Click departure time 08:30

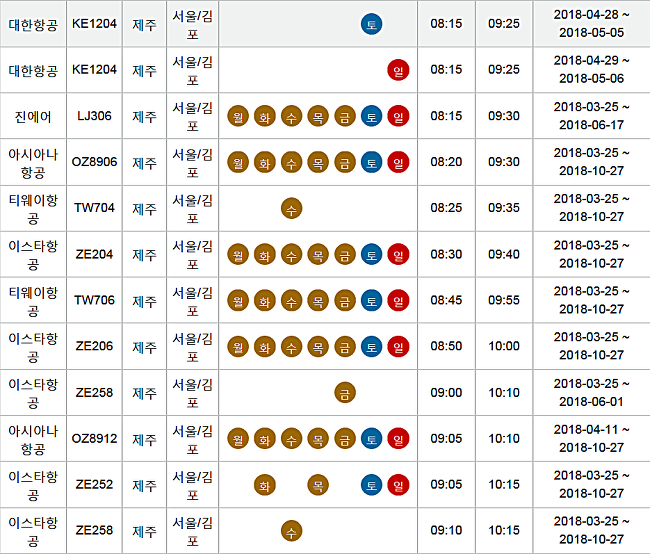(446, 254)
